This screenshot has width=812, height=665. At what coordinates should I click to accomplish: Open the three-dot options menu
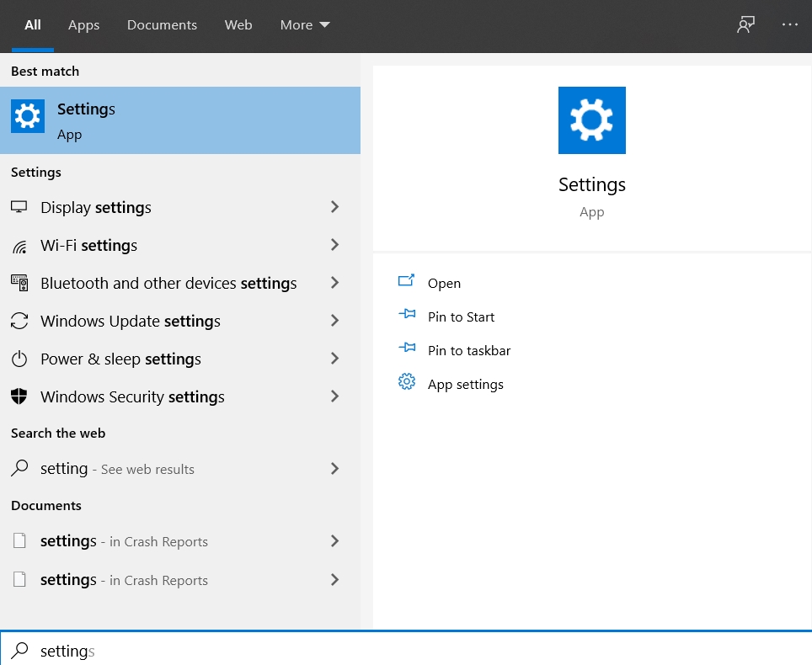tap(789, 24)
